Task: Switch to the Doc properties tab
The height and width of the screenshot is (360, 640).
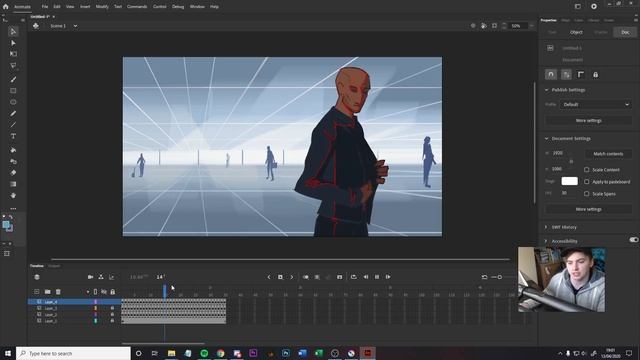Action: [625, 32]
